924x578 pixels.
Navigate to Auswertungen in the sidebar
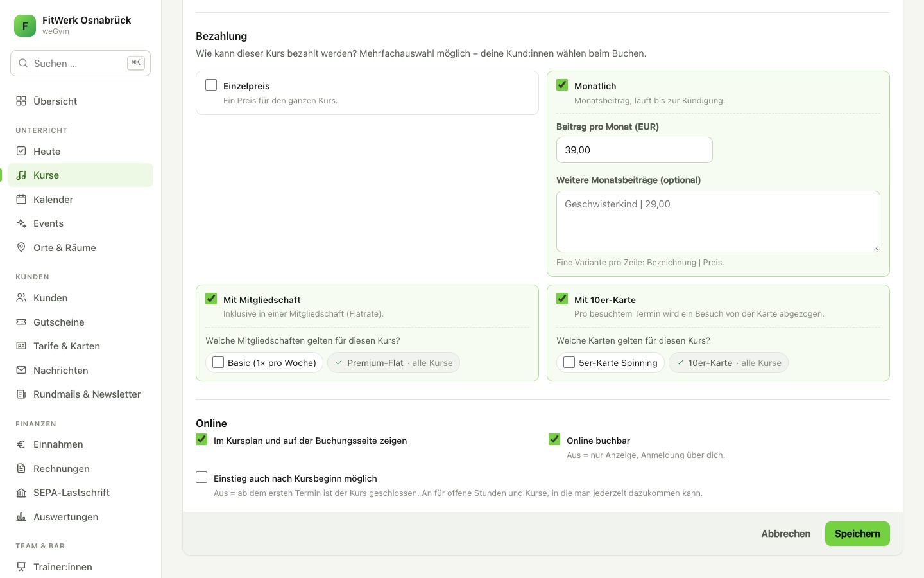click(x=81, y=516)
